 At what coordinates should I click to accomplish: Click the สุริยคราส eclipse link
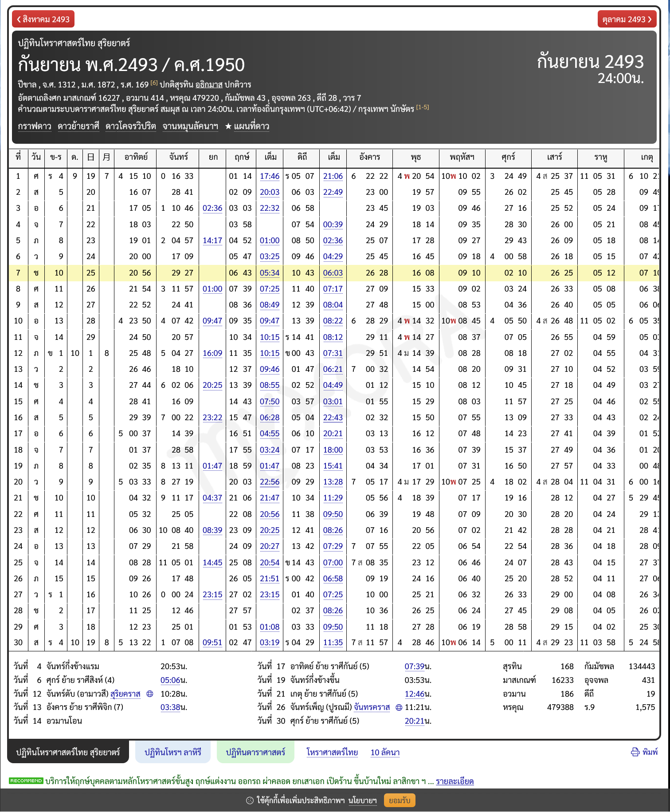[x=125, y=694]
